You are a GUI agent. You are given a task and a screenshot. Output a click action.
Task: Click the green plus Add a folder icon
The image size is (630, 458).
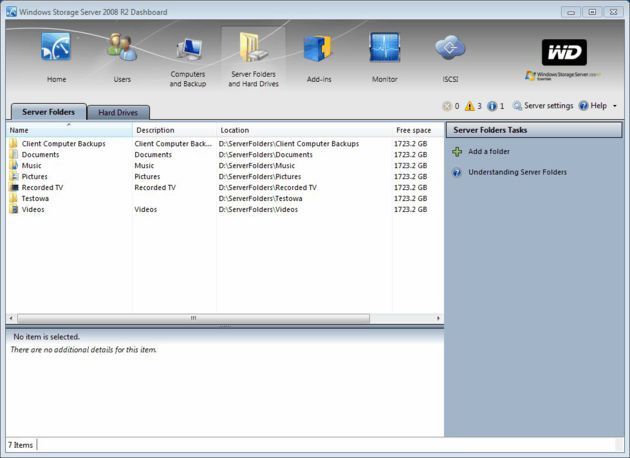(457, 152)
